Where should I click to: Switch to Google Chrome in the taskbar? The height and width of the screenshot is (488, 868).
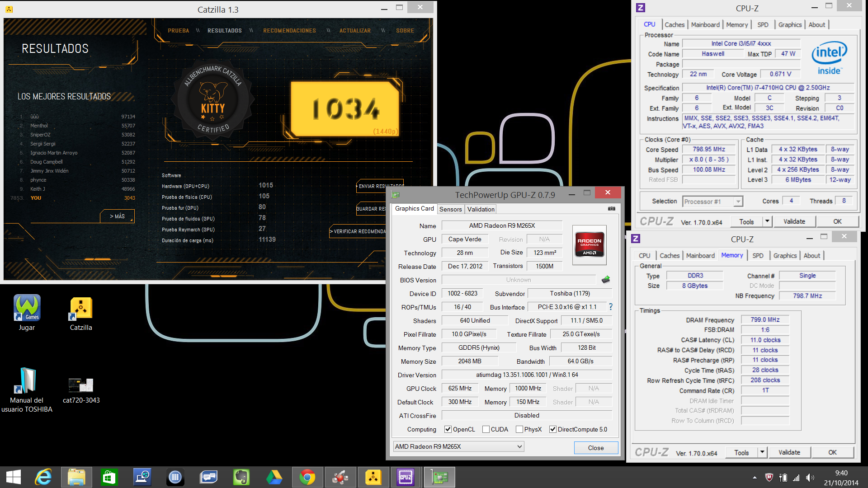click(x=307, y=477)
